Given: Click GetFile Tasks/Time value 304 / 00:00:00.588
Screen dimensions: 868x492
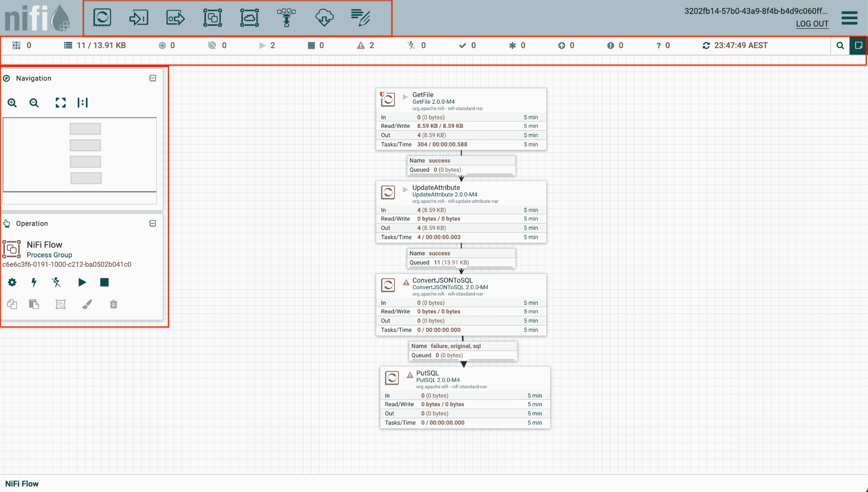Looking at the screenshot, I should (442, 144).
